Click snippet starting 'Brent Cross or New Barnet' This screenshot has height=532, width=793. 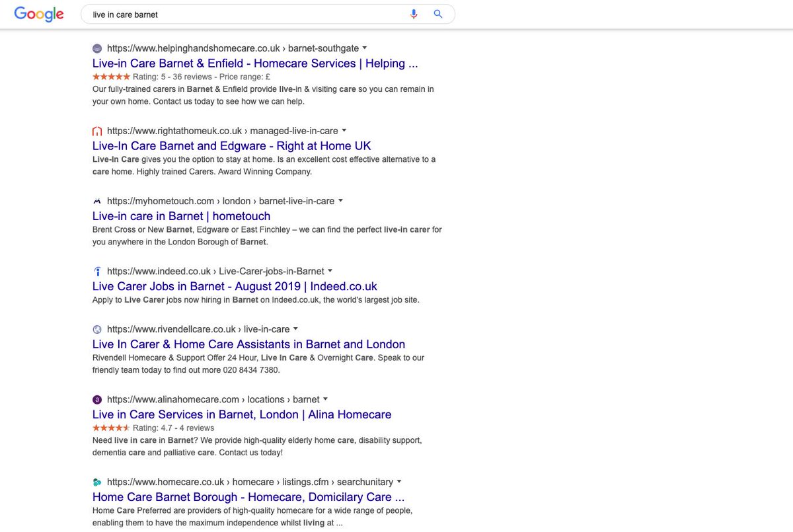(267, 236)
